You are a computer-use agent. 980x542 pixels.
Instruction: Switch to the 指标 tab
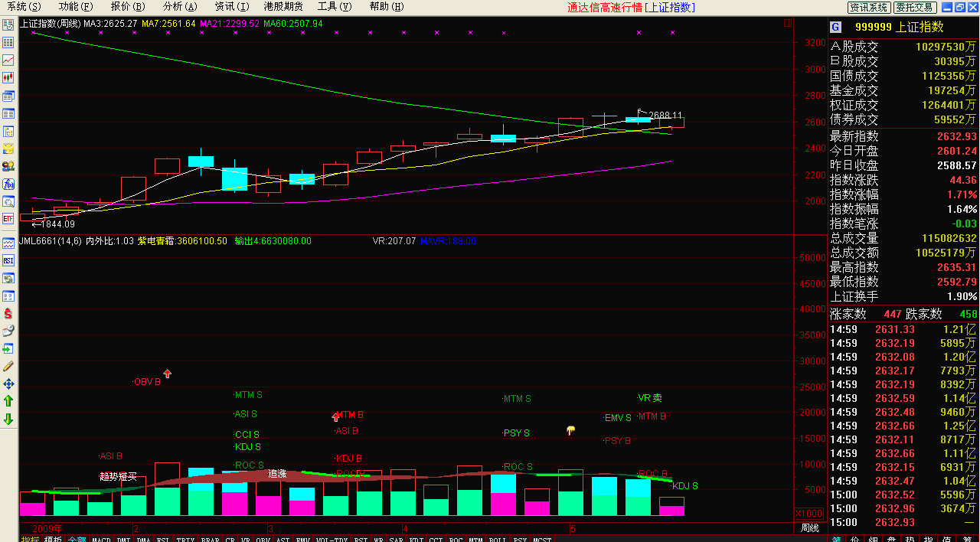tap(31, 537)
